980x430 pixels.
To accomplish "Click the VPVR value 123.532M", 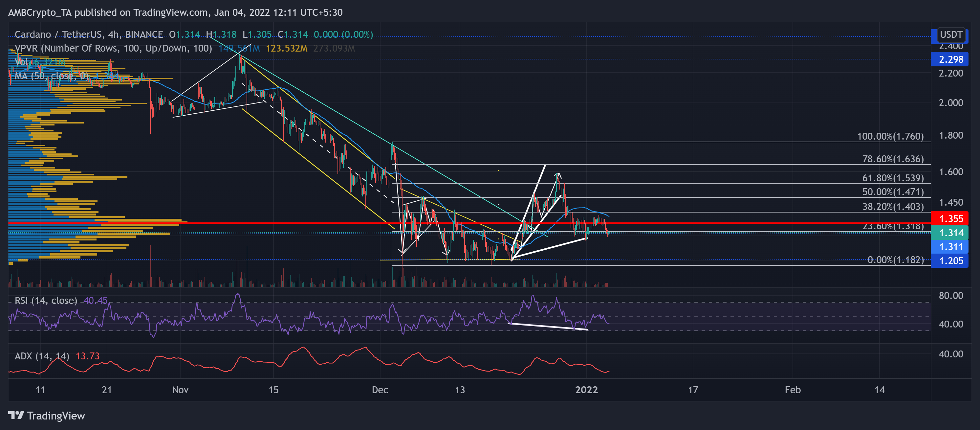I will [x=287, y=48].
